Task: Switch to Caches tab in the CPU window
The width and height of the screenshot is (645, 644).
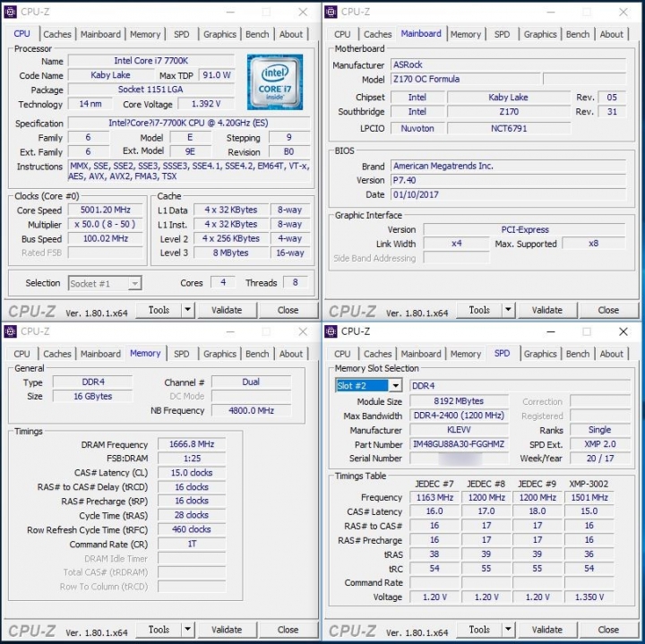Action: [x=57, y=34]
